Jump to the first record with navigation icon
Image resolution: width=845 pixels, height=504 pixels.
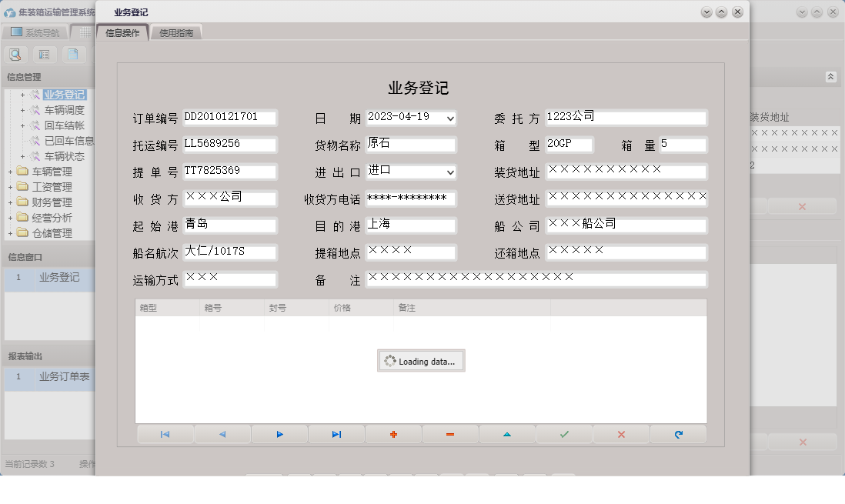[x=165, y=434]
